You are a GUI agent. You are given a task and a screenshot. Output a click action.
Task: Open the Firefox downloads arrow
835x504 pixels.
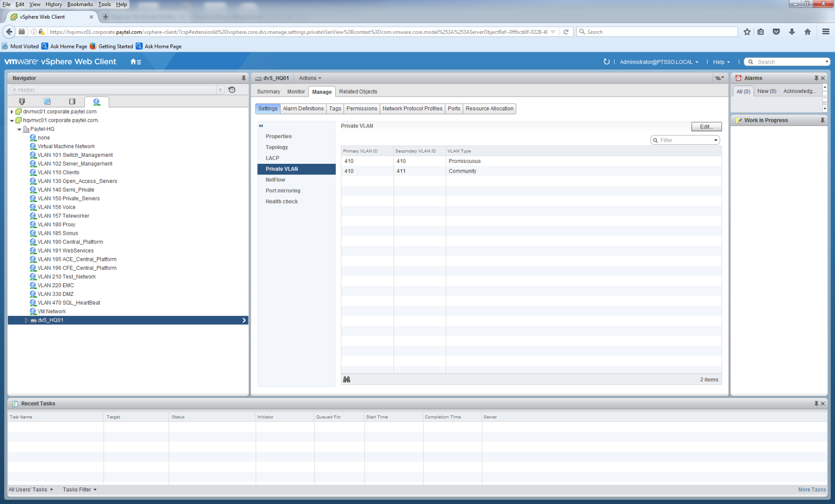click(792, 32)
